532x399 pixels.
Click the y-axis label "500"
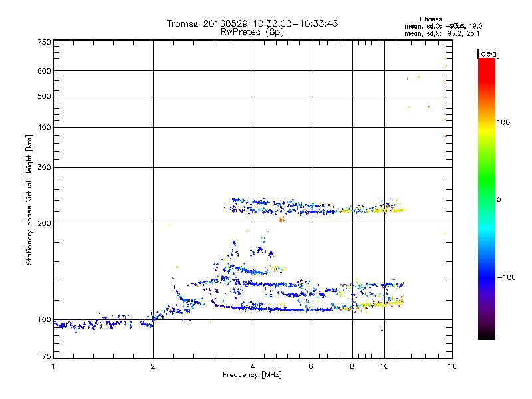pyautogui.click(x=45, y=96)
